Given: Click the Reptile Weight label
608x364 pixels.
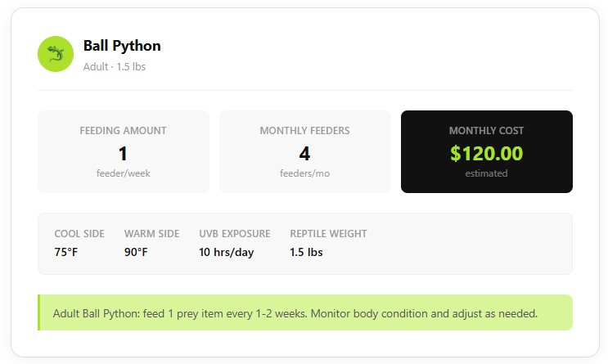Looking at the screenshot, I should [328, 234].
